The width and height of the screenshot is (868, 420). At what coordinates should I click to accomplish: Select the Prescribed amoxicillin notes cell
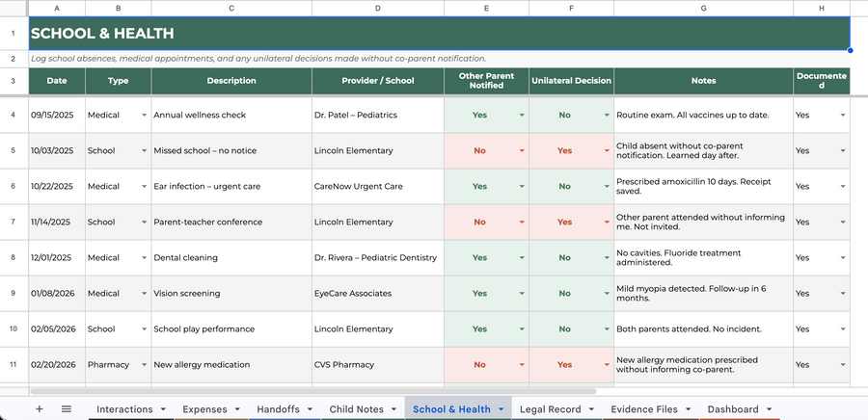click(704, 187)
